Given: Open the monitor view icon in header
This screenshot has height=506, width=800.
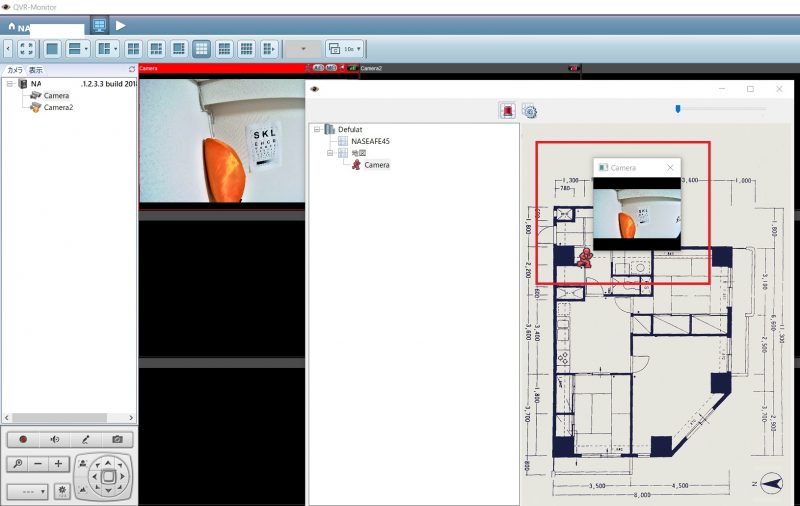Looking at the screenshot, I should tap(99, 25).
